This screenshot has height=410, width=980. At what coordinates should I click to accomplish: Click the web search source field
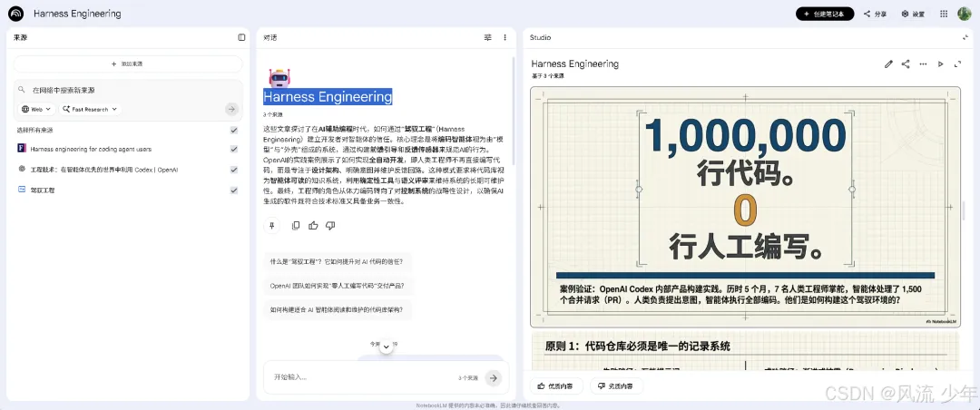[x=128, y=90]
